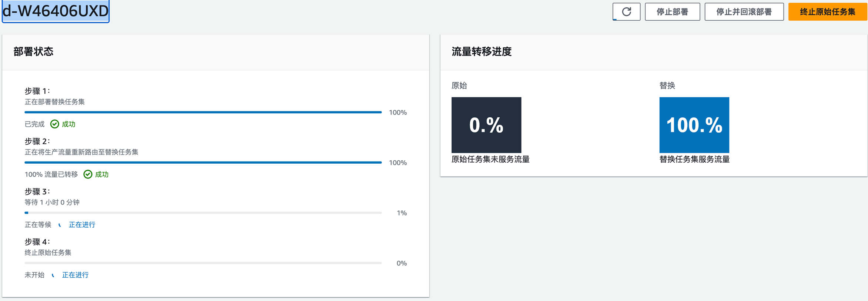Click the step 3 in-progress spinner icon

click(60, 225)
